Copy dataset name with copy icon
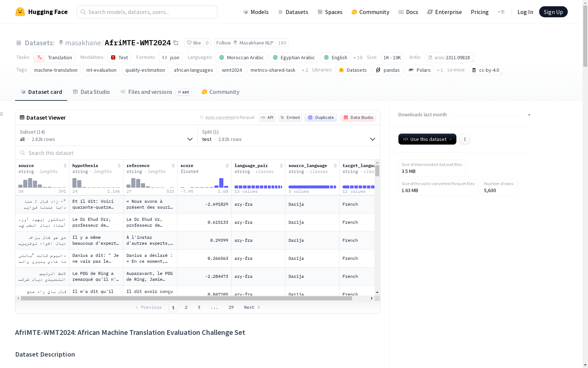Screen dimensions: 588x368 pos(176,43)
